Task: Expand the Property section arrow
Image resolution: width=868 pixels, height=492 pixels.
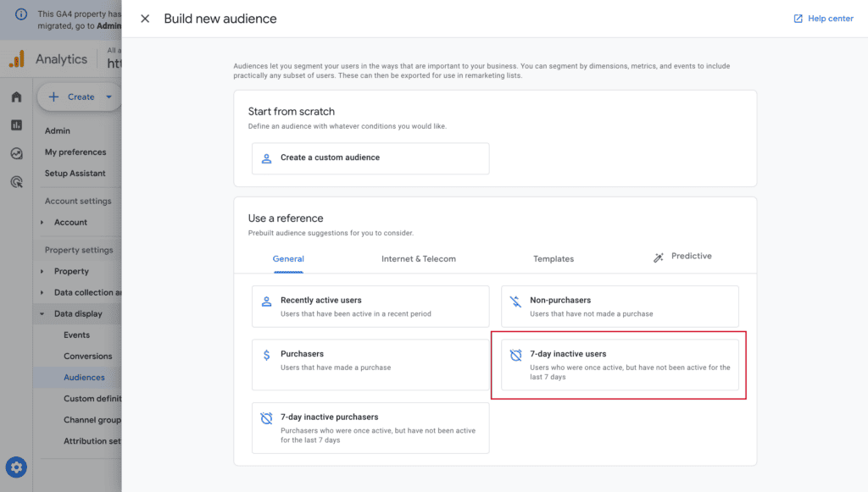Action: [42, 272]
